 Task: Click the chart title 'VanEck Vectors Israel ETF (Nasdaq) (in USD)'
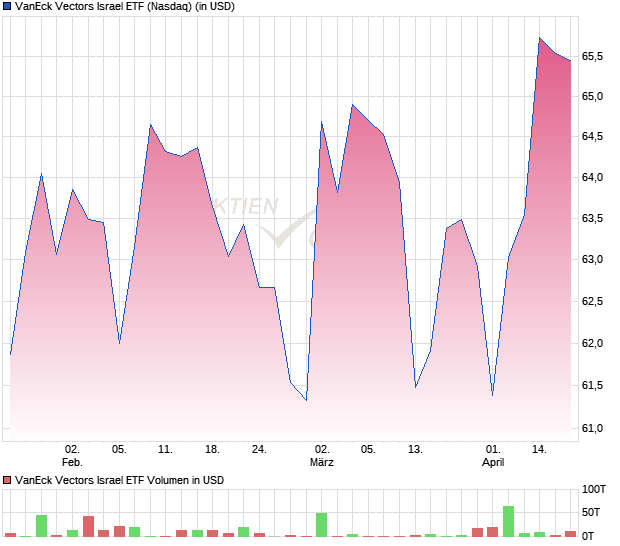(125, 7)
